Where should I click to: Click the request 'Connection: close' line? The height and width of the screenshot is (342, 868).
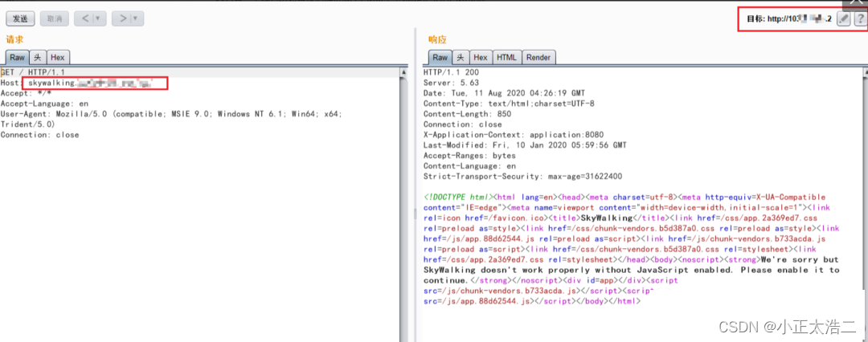click(40, 135)
